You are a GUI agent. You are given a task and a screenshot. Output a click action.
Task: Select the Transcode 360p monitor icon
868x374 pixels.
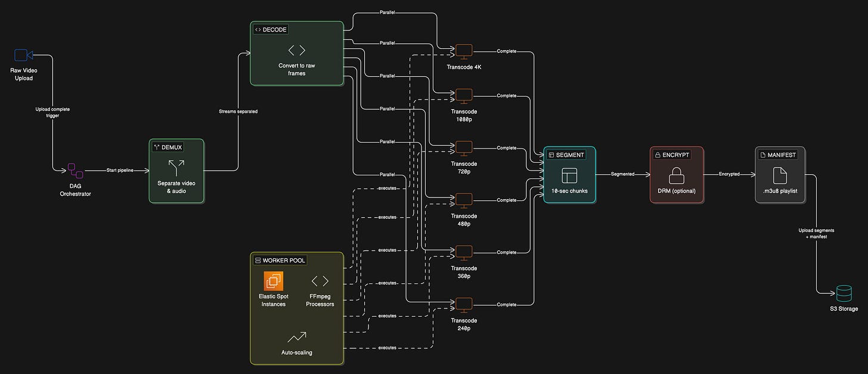[464, 253]
